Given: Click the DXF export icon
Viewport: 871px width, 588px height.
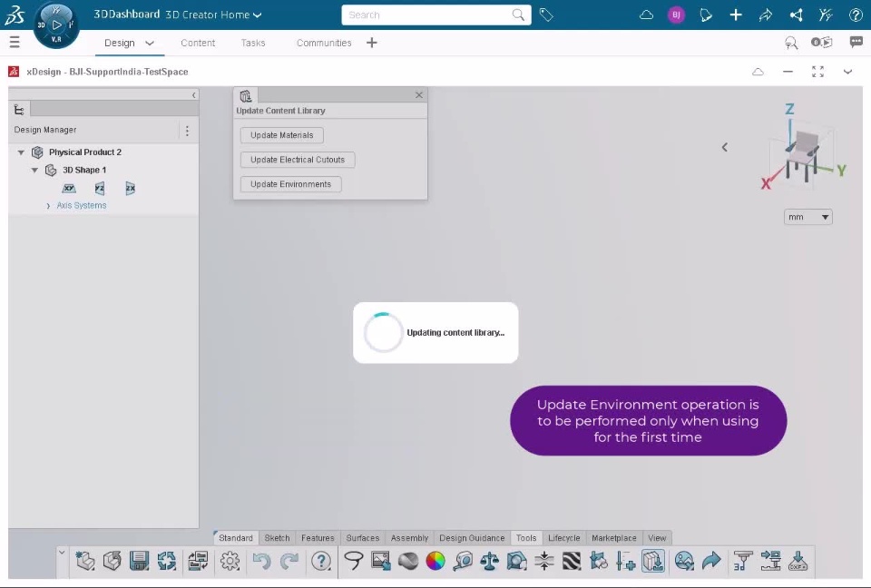Looking at the screenshot, I should (x=798, y=561).
